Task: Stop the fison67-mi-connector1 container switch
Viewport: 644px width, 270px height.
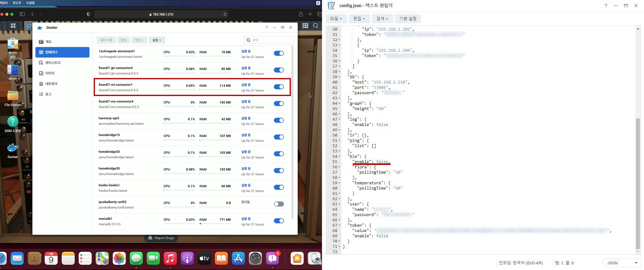Action: tap(279, 87)
